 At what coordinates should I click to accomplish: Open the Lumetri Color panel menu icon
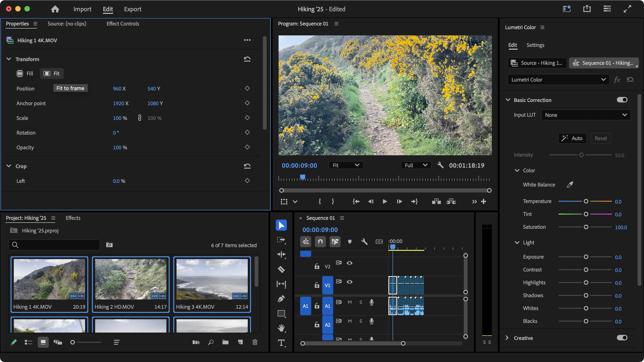point(543,27)
